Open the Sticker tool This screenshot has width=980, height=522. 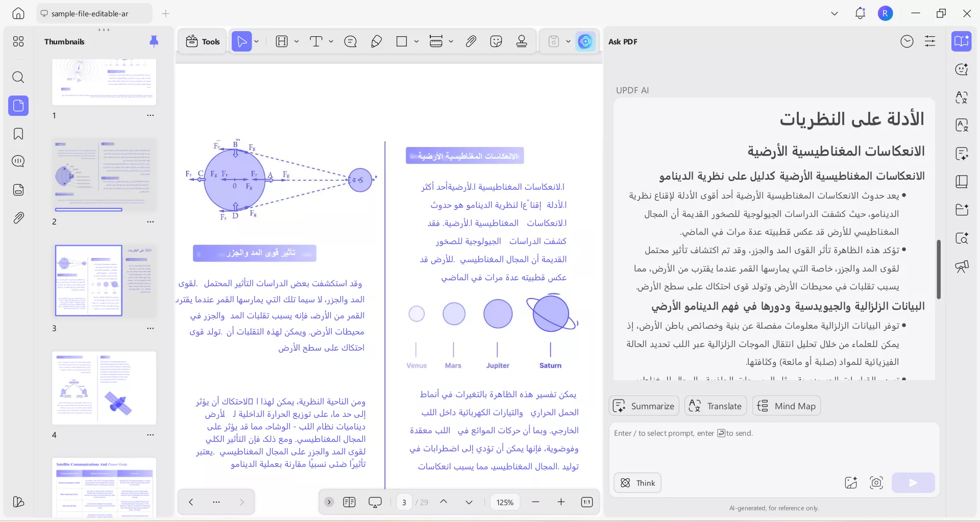[496, 41]
